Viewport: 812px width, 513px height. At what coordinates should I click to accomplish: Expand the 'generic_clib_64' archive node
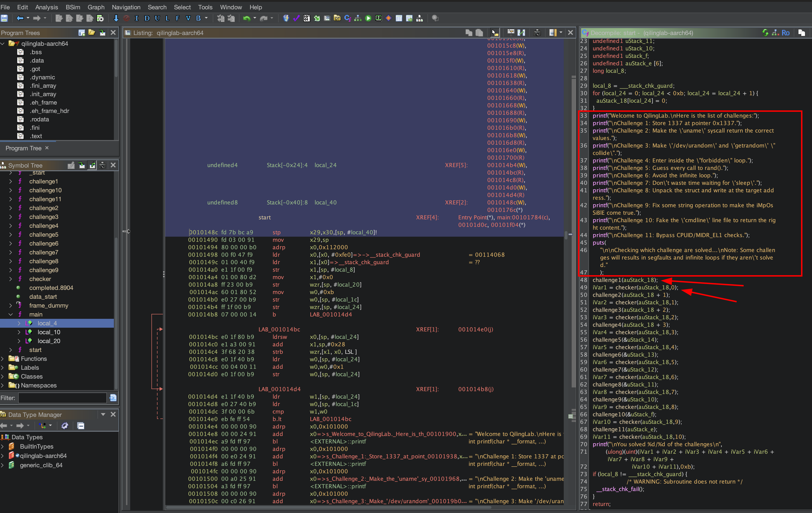click(2, 465)
